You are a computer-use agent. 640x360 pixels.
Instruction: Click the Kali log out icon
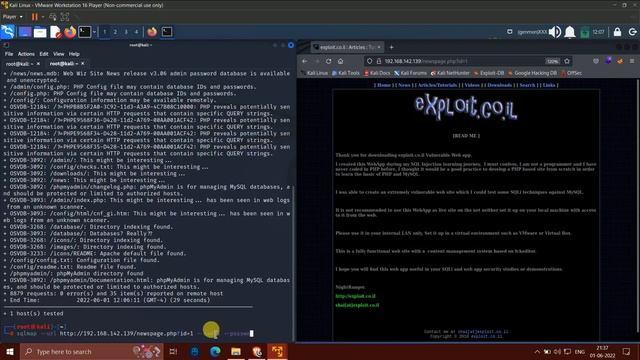point(632,32)
